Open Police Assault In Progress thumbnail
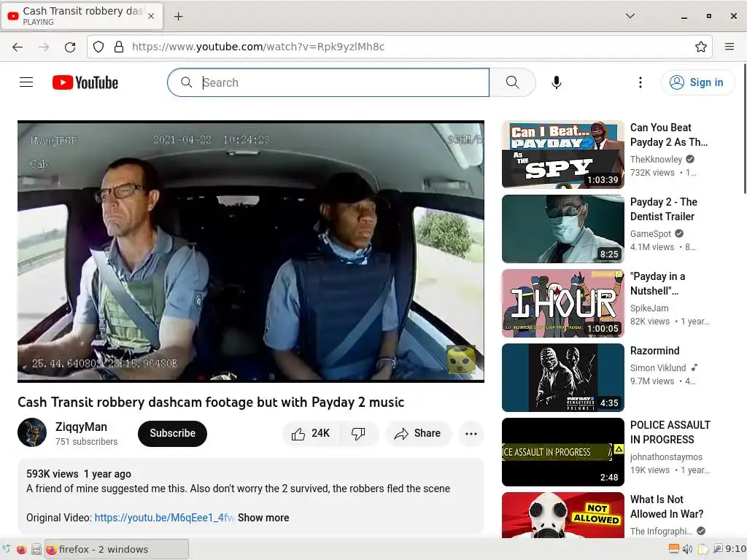Viewport: 747px width, 560px height. [562, 451]
